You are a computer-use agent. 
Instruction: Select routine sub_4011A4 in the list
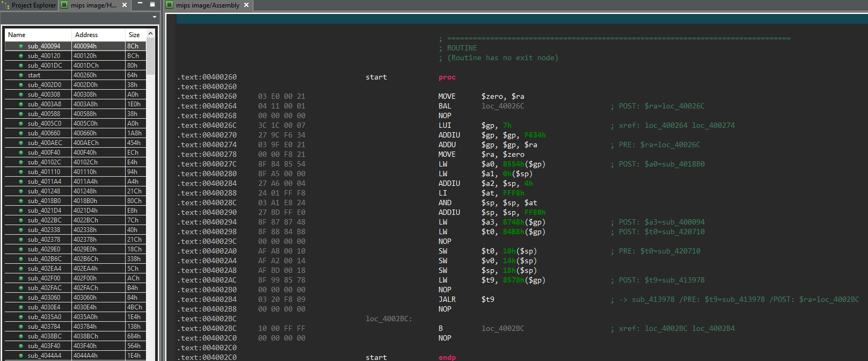(x=75, y=182)
